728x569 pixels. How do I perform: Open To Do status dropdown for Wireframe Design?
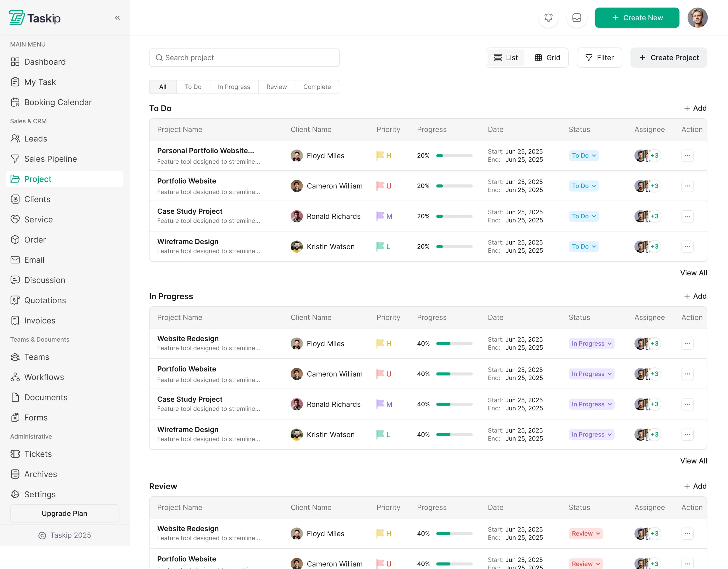click(x=584, y=246)
